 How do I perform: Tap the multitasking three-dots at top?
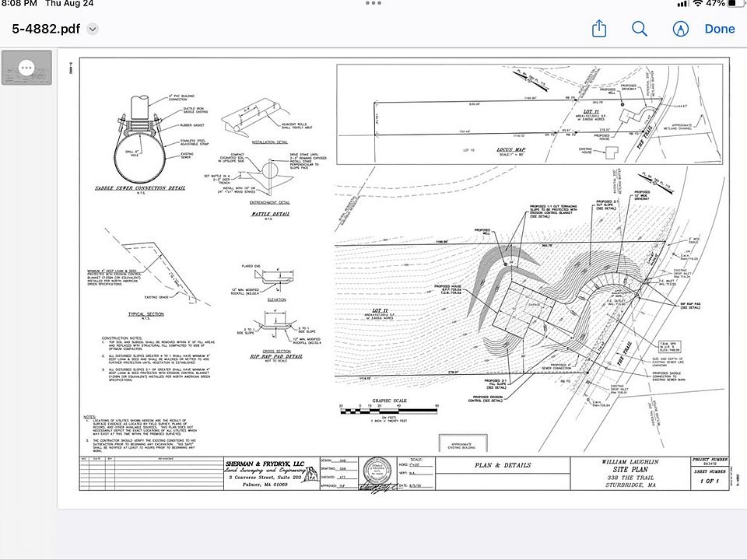373,3
